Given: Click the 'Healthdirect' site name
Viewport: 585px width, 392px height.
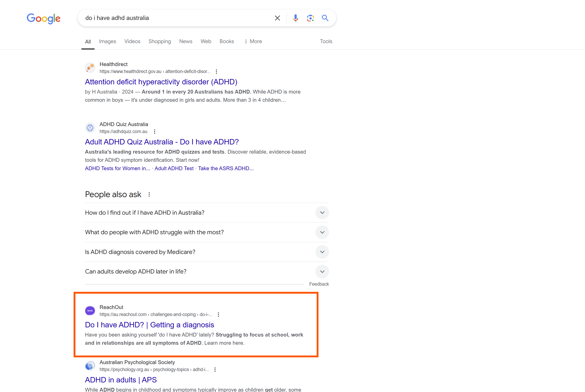Looking at the screenshot, I should click(114, 64).
